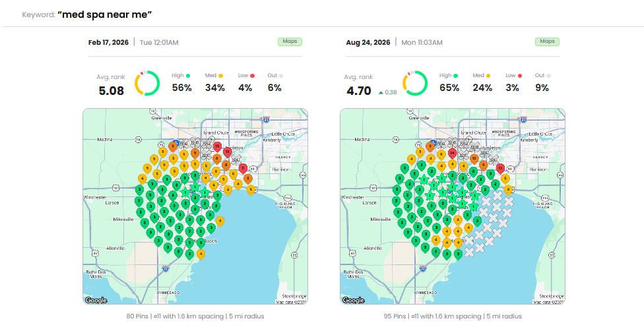Click the 24% Med value
This screenshot has width=644, height=327.
(x=482, y=88)
